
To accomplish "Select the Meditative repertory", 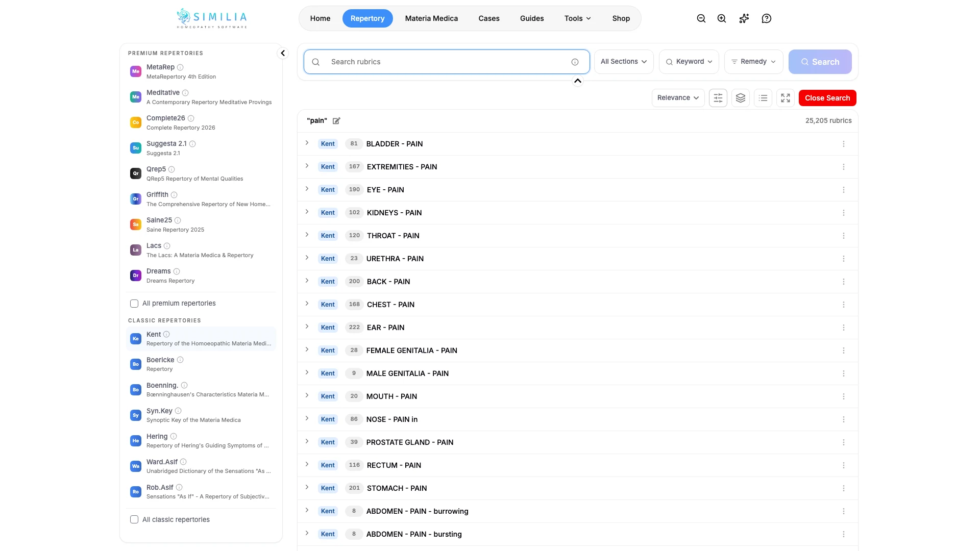I will pyautogui.click(x=201, y=97).
